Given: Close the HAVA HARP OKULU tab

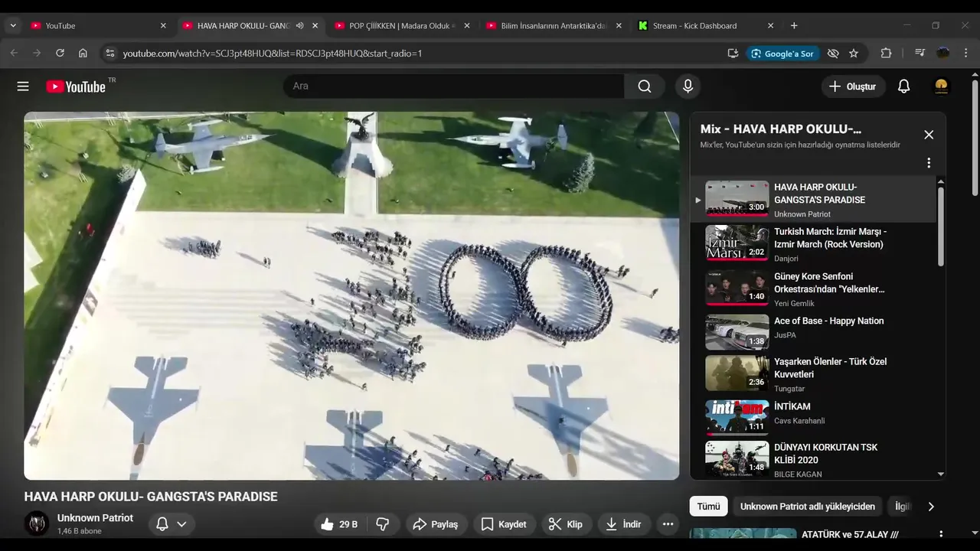Looking at the screenshot, I should [x=315, y=25].
